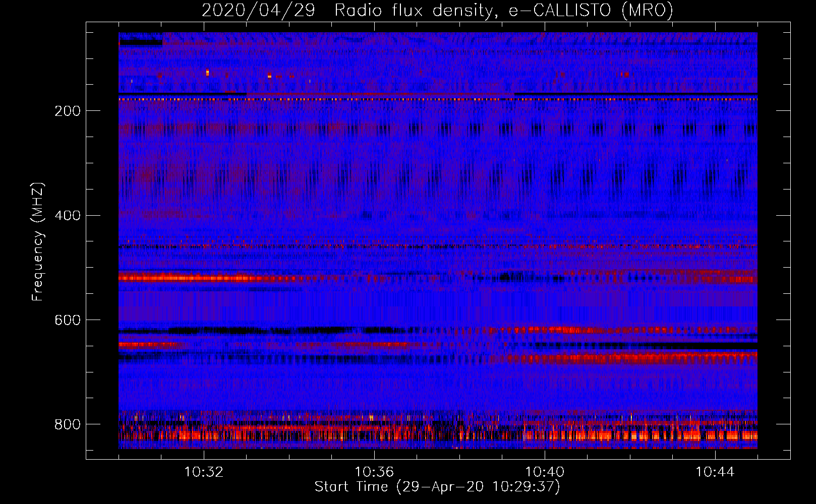Click the 400 frequency tick label

point(68,216)
